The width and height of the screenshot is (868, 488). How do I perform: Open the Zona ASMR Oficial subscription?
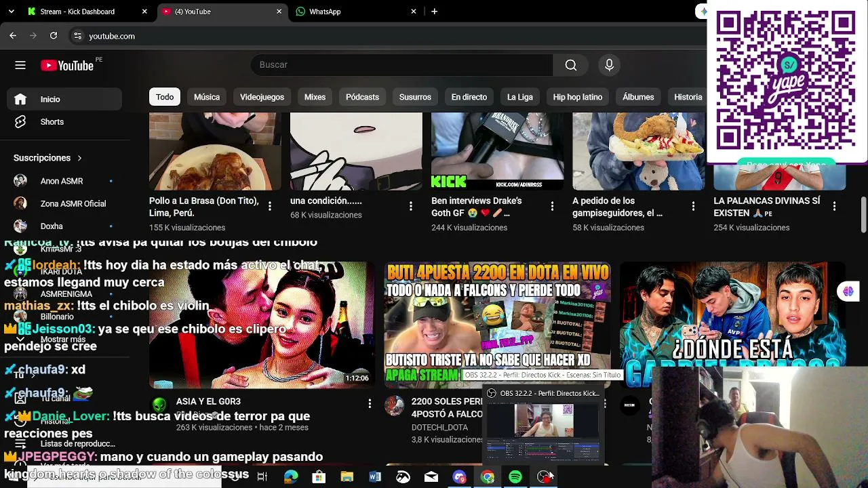pyautogui.click(x=65, y=203)
